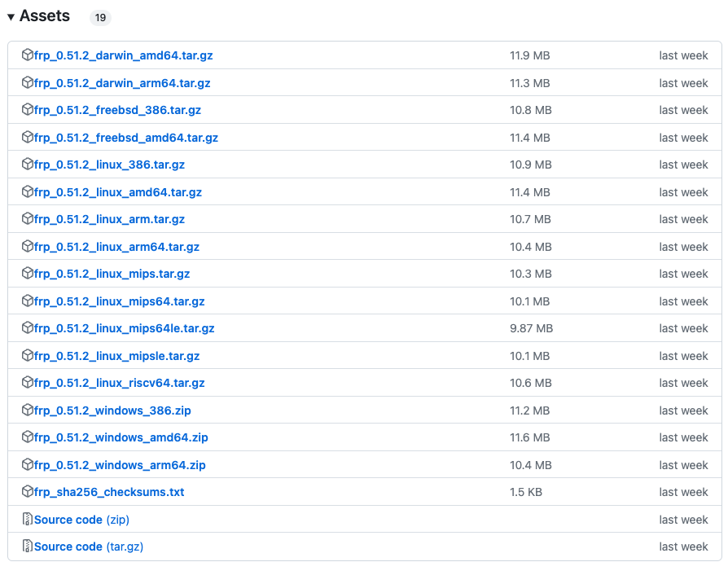Click the 10.6 MB size of linux_riscv64
728x562 pixels.
[531, 383]
